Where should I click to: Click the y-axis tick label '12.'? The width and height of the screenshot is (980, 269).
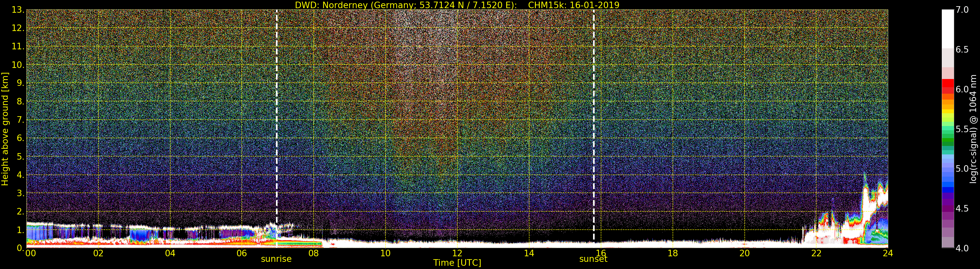point(18,28)
